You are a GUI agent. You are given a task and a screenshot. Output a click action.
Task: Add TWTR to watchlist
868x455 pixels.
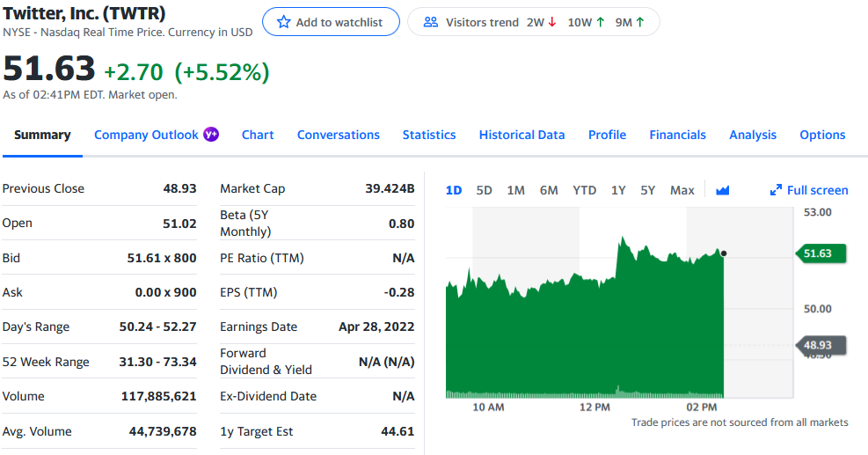coord(331,22)
